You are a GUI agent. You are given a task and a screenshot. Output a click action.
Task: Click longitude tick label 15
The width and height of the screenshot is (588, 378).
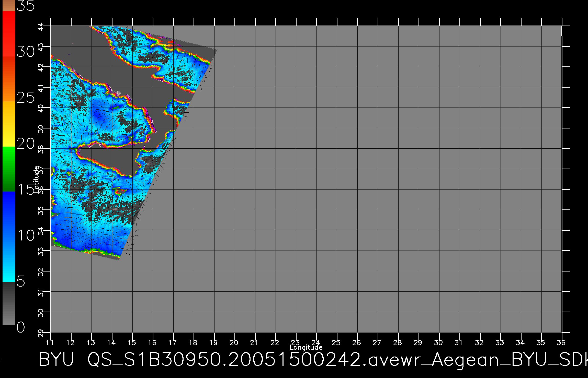tap(132, 342)
